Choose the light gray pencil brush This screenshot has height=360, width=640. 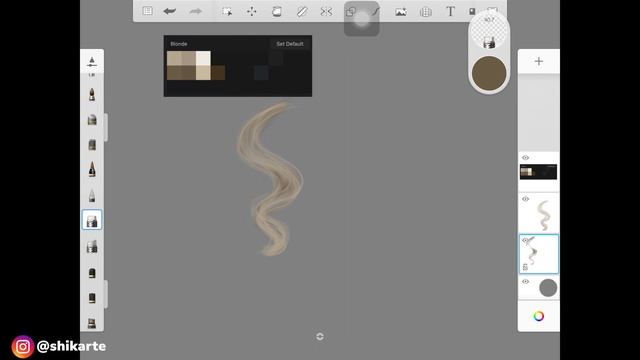point(92,195)
